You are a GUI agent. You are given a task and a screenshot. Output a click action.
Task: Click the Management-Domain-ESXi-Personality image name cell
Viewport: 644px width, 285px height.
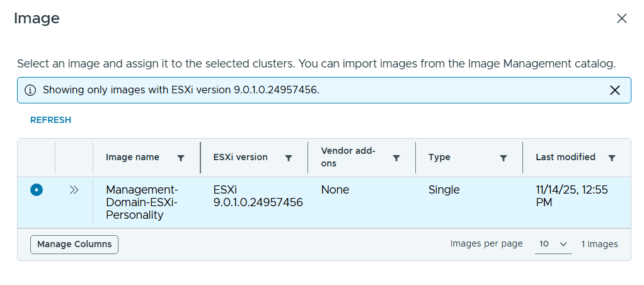[142, 202]
